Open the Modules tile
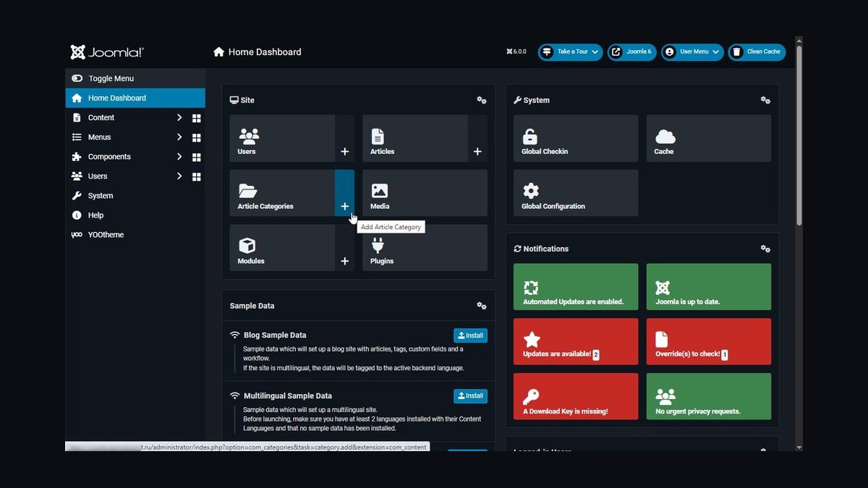The image size is (868, 488). [x=282, y=248]
